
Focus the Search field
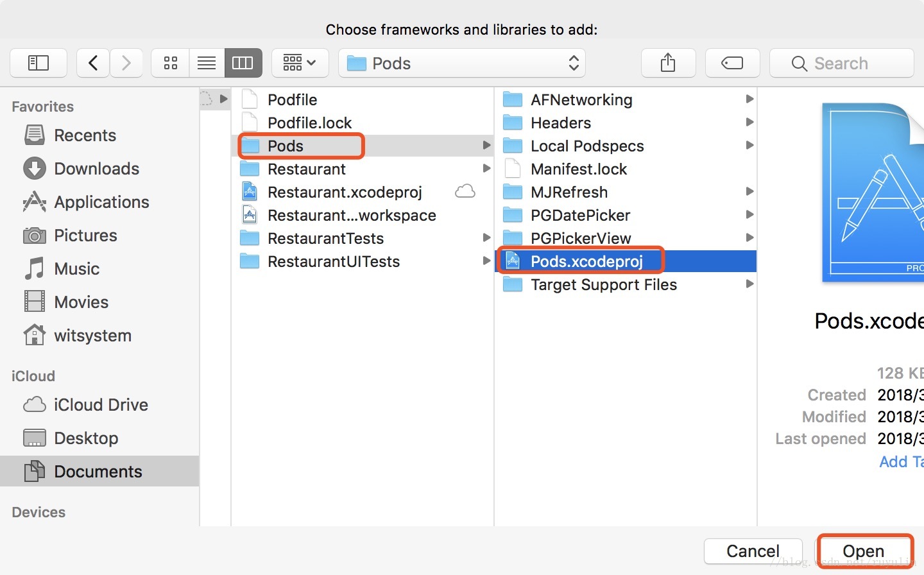[x=842, y=63]
